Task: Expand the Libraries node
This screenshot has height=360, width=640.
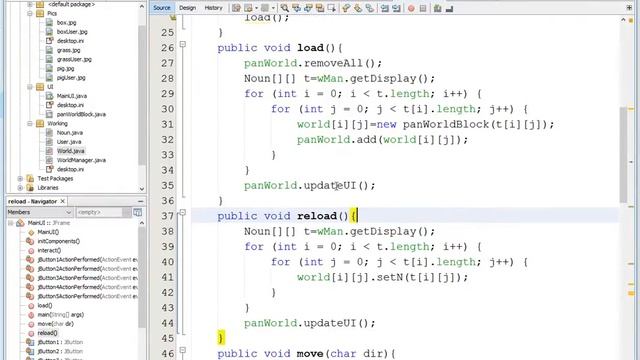Action: 20,188
